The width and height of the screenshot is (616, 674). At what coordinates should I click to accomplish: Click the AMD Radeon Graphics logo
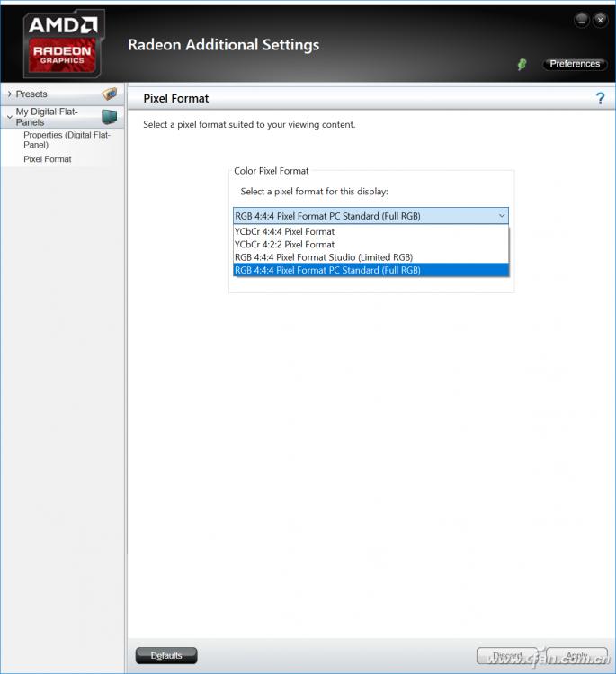tap(63, 43)
